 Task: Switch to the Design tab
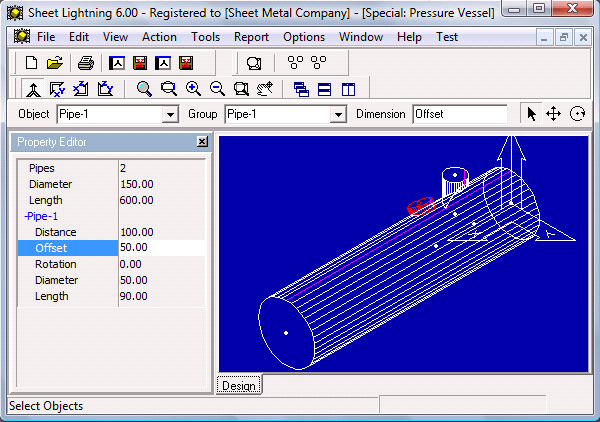coord(238,386)
